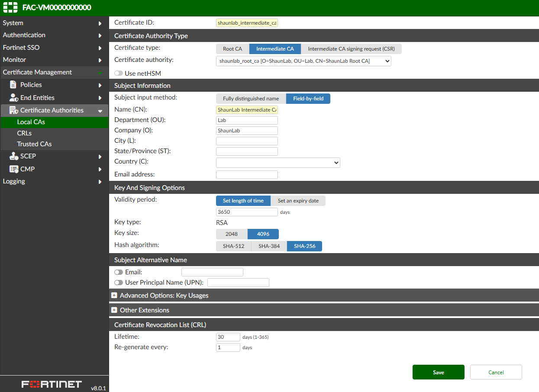Expand the End Entities submenu arrow
This screenshot has width=539, height=392.
pos(100,98)
